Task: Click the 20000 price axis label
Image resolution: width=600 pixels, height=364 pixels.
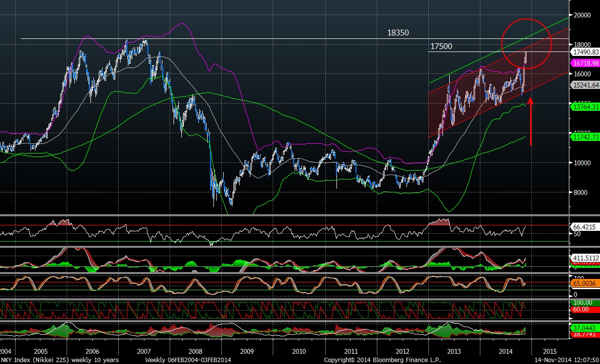Action: pos(584,15)
